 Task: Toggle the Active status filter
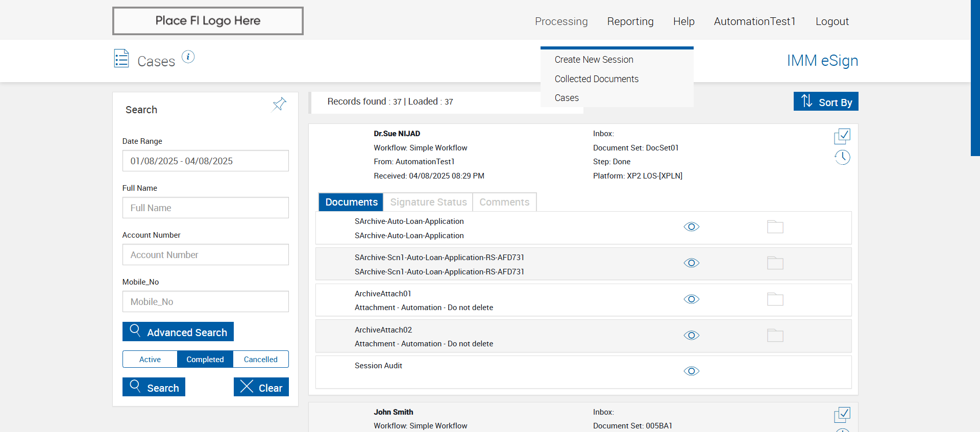click(150, 360)
